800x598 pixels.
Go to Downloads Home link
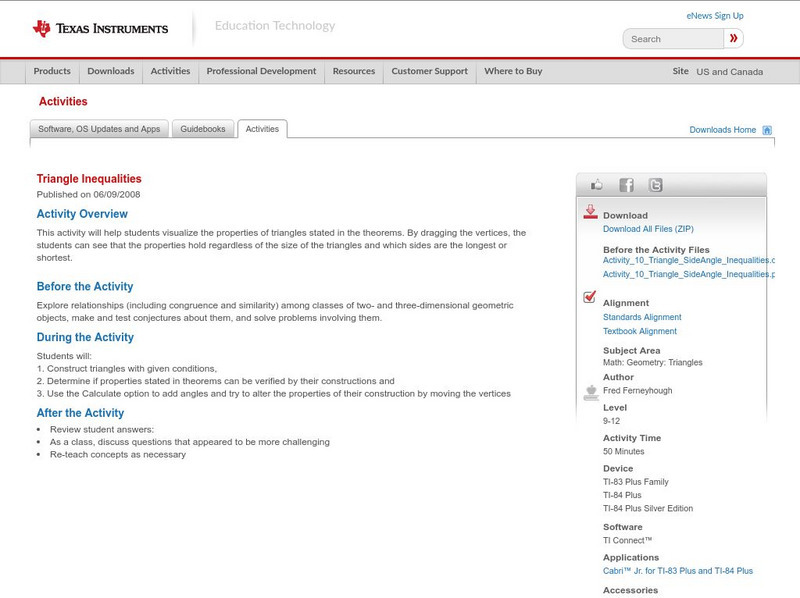click(722, 130)
